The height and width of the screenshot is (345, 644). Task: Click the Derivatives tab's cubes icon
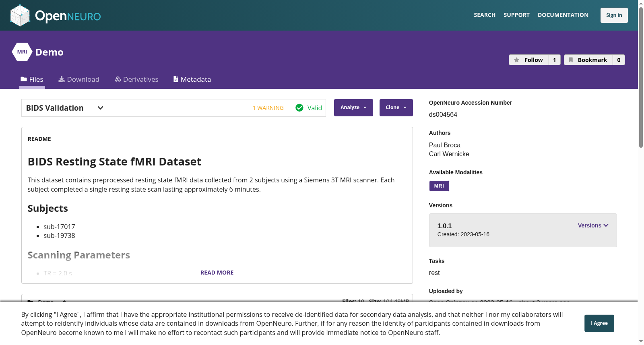tap(118, 79)
